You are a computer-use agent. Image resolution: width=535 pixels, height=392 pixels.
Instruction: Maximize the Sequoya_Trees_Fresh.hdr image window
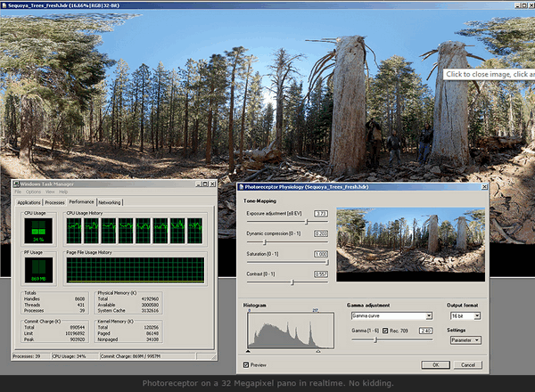524,5
